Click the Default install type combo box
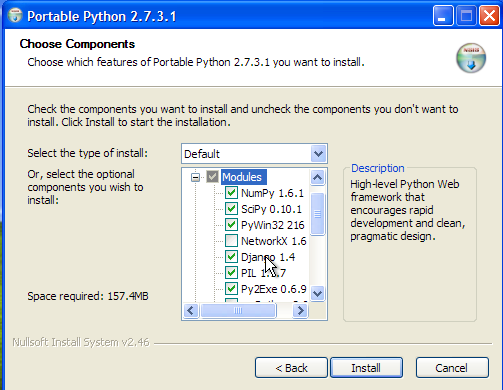Viewport: 503px width, 390px height. 254,154
